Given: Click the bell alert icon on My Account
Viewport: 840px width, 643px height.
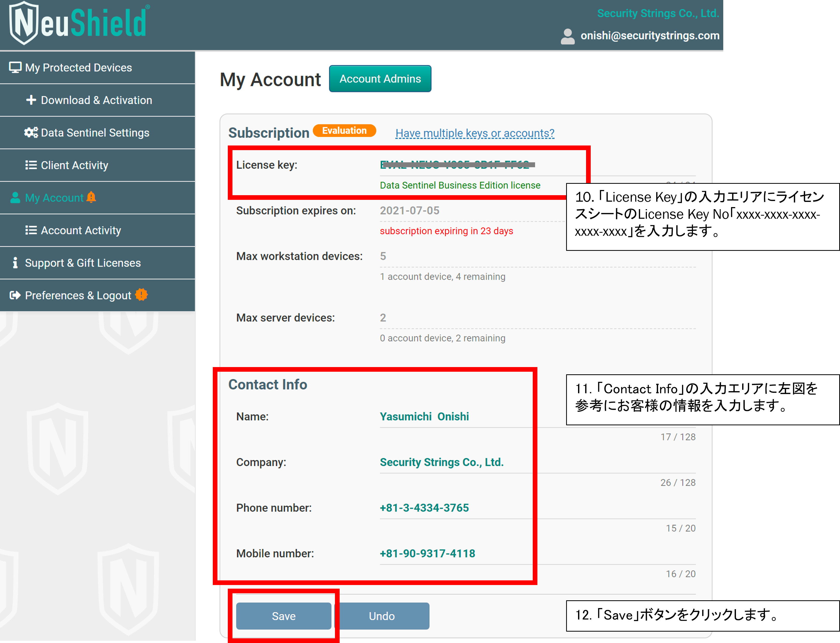Looking at the screenshot, I should [x=91, y=197].
